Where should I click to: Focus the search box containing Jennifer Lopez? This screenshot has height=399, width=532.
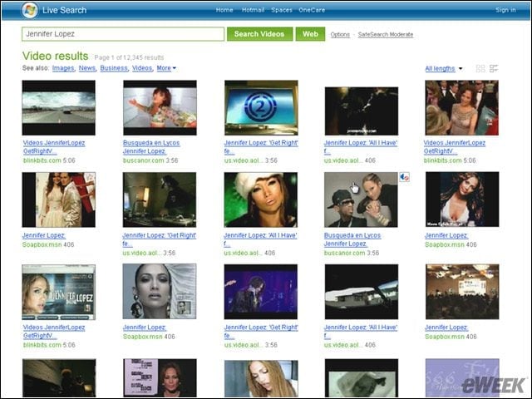click(123, 34)
